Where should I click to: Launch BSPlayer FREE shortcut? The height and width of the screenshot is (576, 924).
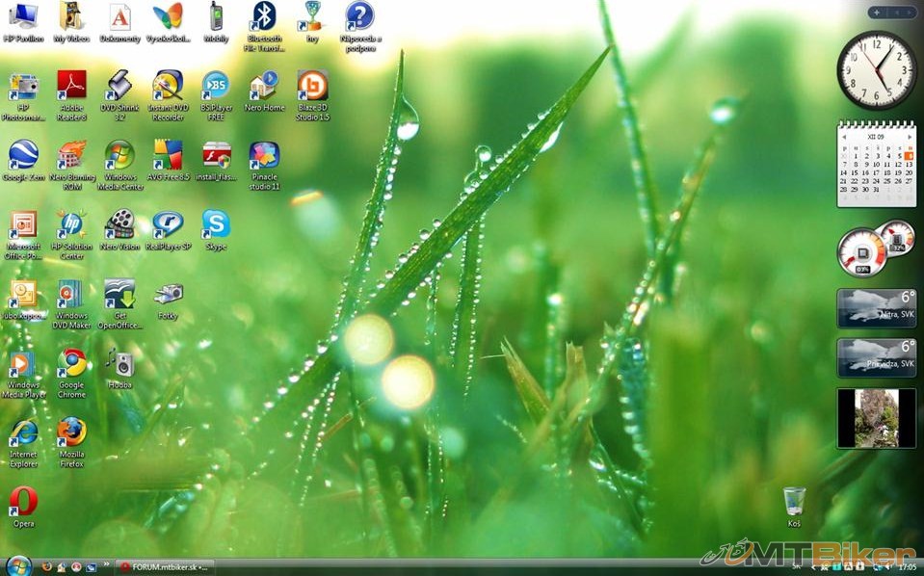click(x=215, y=86)
